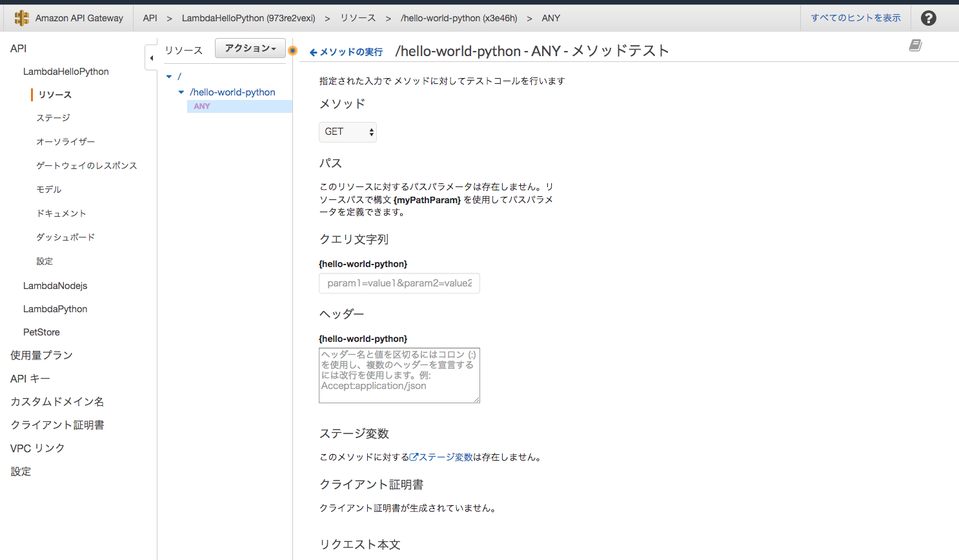Image resolution: width=959 pixels, height=560 pixels.
Task: Open the GET method dropdown
Action: point(348,132)
